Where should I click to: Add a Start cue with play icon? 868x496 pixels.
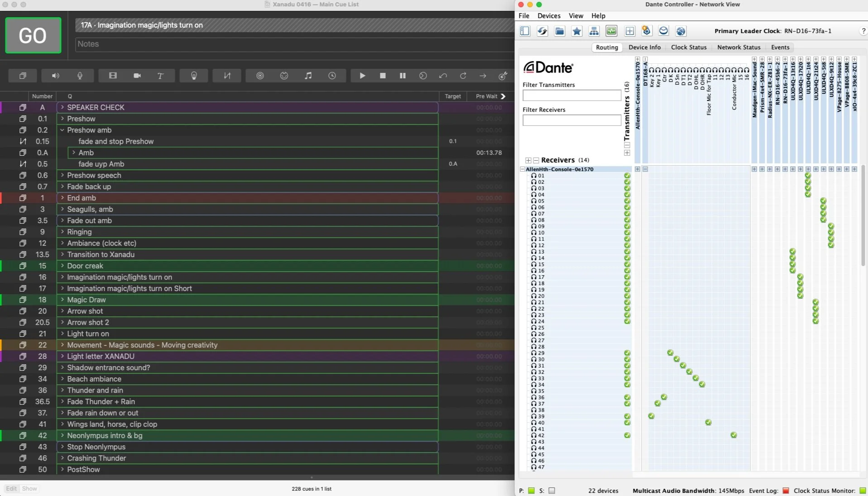pyautogui.click(x=362, y=76)
